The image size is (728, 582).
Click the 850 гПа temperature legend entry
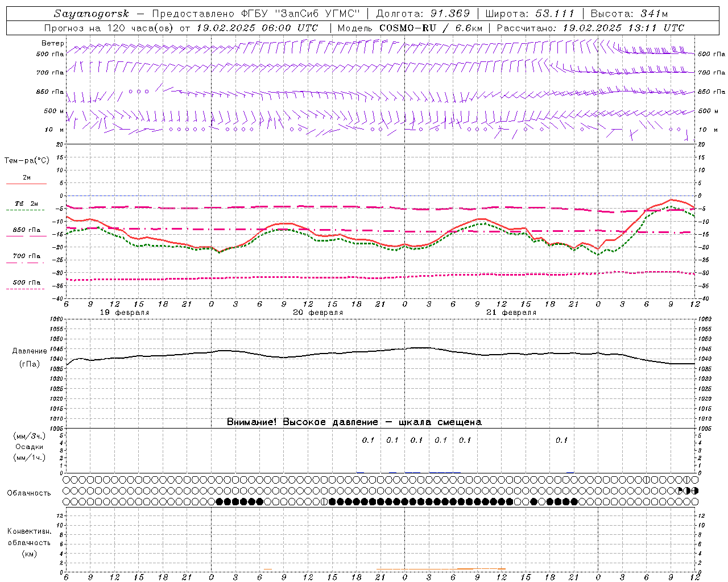pyautogui.click(x=27, y=230)
